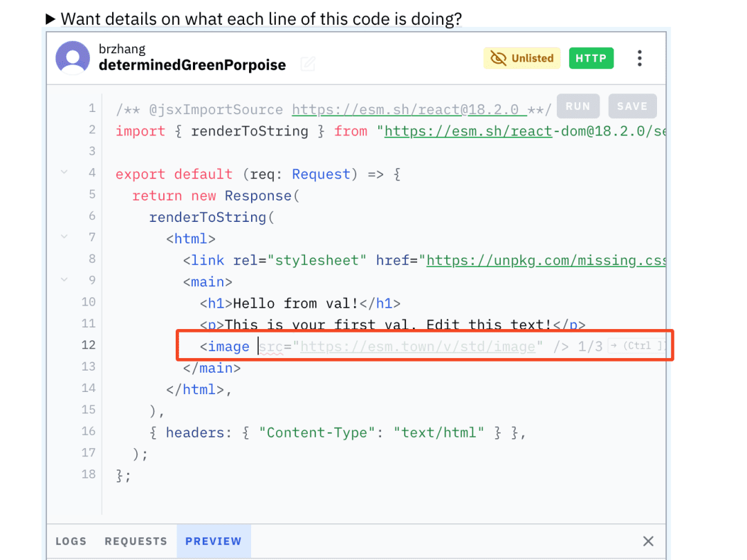Save the val with SAVE button
The width and height of the screenshot is (747, 560).
[632, 106]
